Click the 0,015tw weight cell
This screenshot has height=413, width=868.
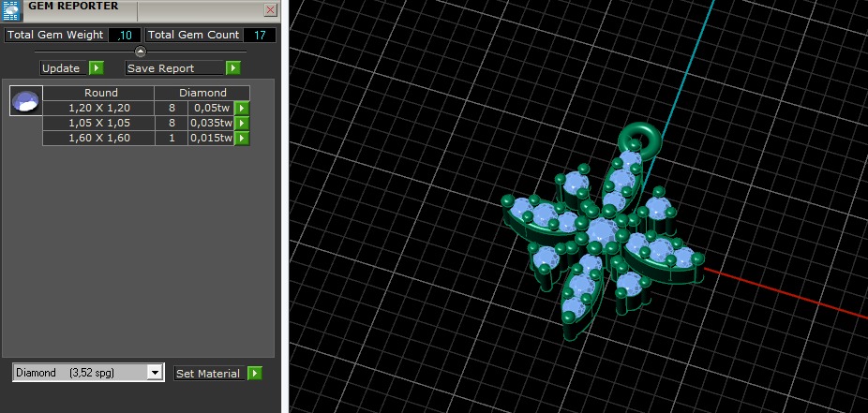(x=211, y=138)
